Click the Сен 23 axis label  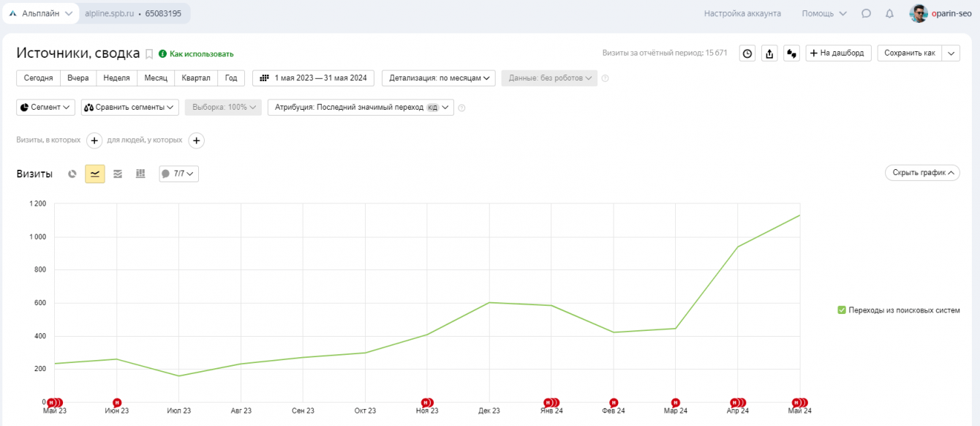pos(303,411)
